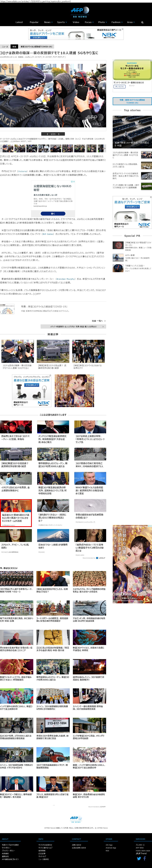Open the Popular nav item

[34, 22]
